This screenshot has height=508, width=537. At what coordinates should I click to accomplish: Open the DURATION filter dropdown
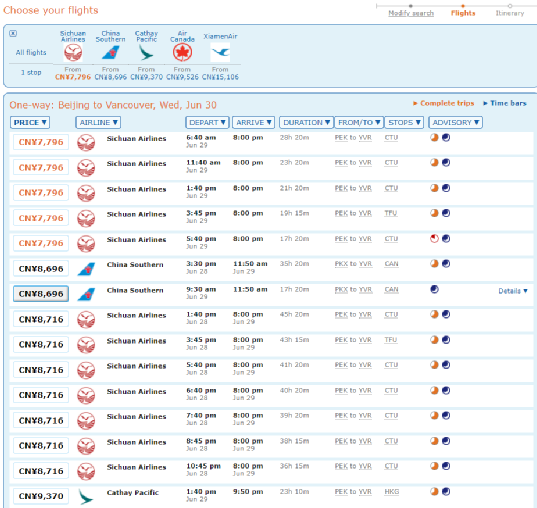point(306,122)
